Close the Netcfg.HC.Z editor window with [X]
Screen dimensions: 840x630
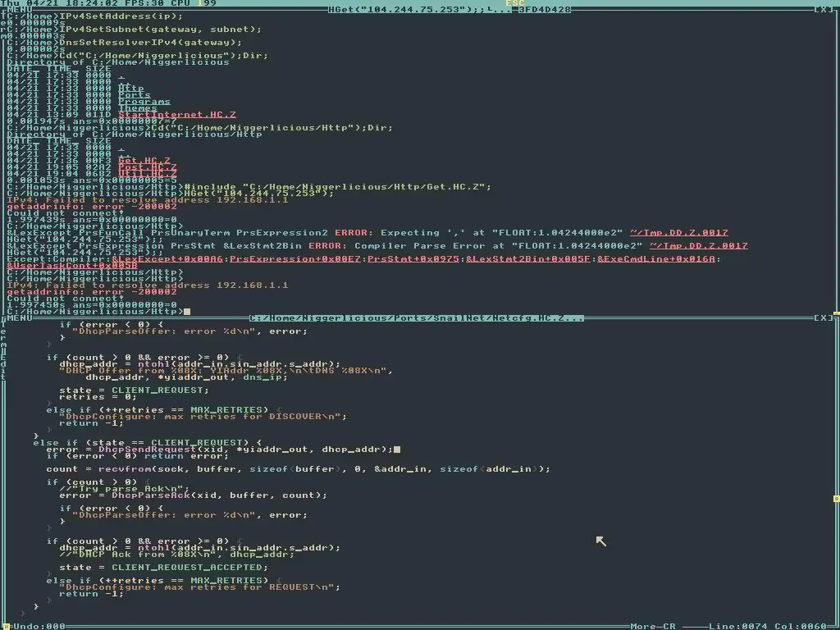824,318
